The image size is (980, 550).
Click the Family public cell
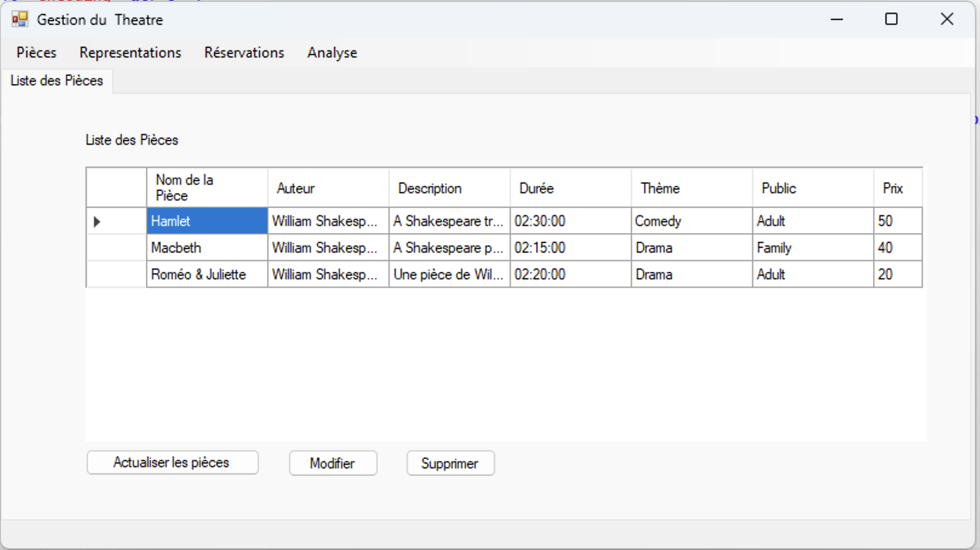click(812, 248)
